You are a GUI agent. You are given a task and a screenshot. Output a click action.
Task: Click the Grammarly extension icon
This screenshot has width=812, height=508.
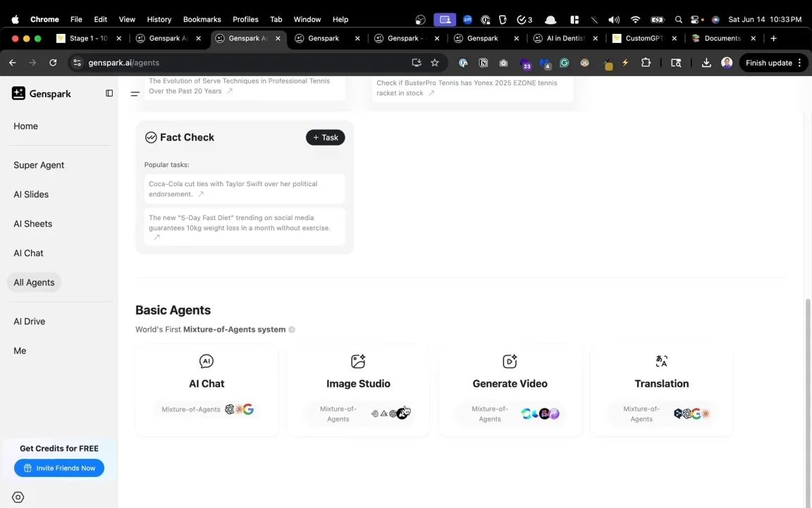(564, 63)
